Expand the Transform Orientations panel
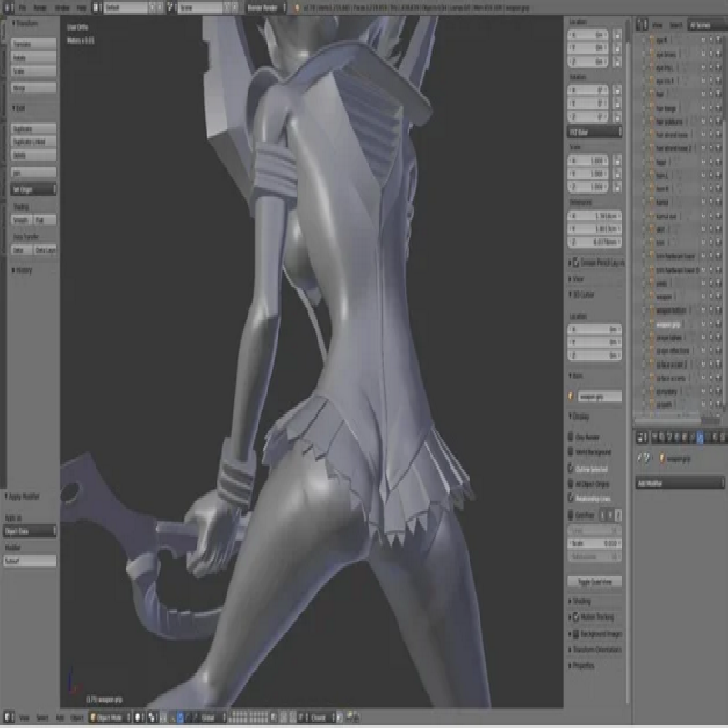The height and width of the screenshot is (728, 728). 595,650
